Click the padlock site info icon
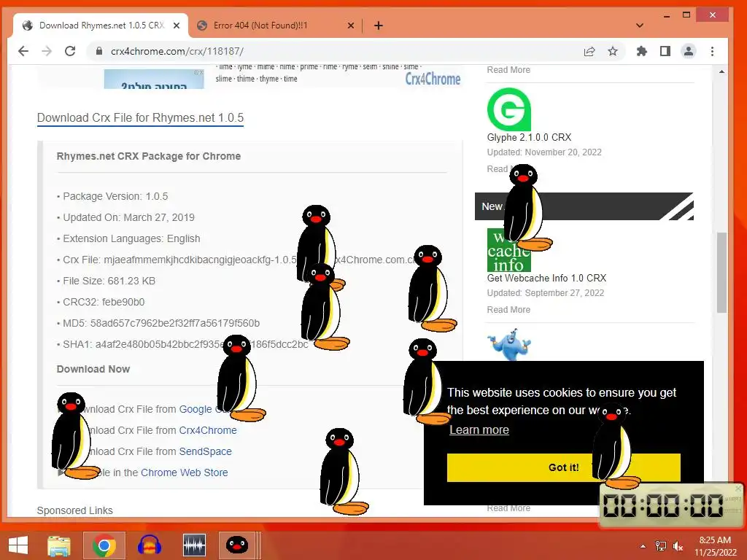Viewport: 747px width, 560px height. click(99, 51)
